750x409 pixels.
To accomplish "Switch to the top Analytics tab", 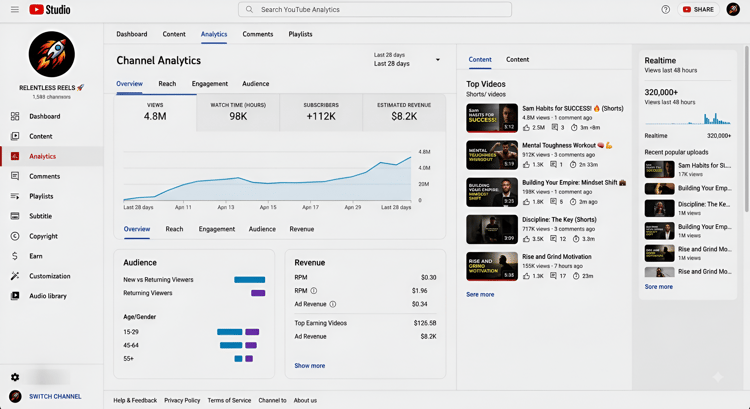I will tap(214, 34).
